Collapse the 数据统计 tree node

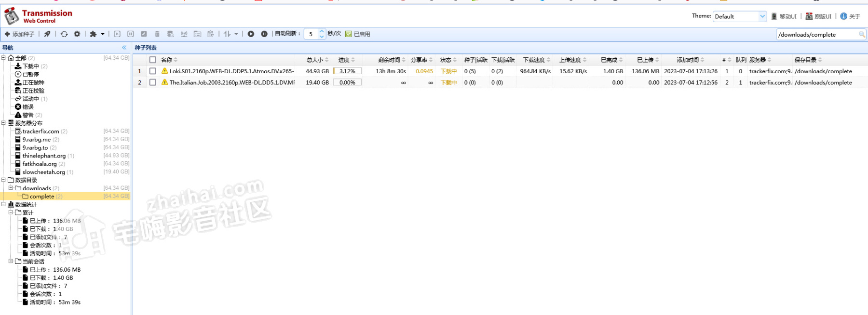point(3,204)
